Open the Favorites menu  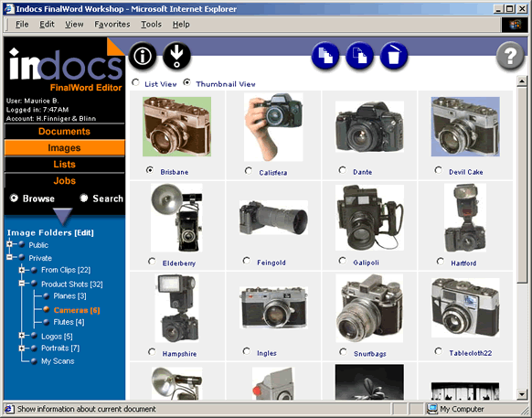[x=112, y=25]
